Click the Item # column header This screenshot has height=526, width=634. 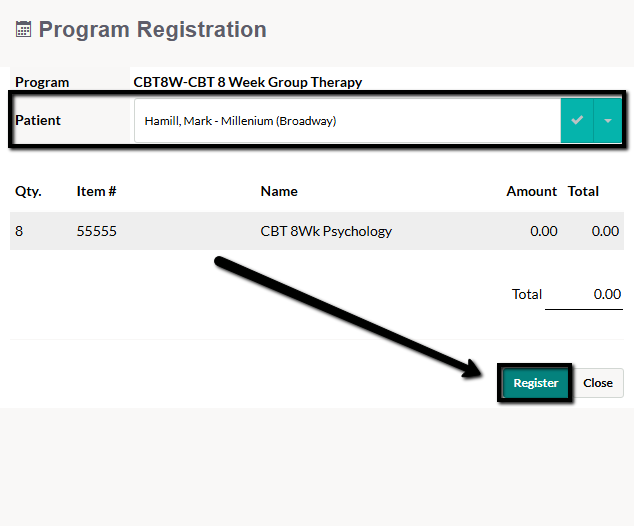pyautogui.click(x=96, y=191)
